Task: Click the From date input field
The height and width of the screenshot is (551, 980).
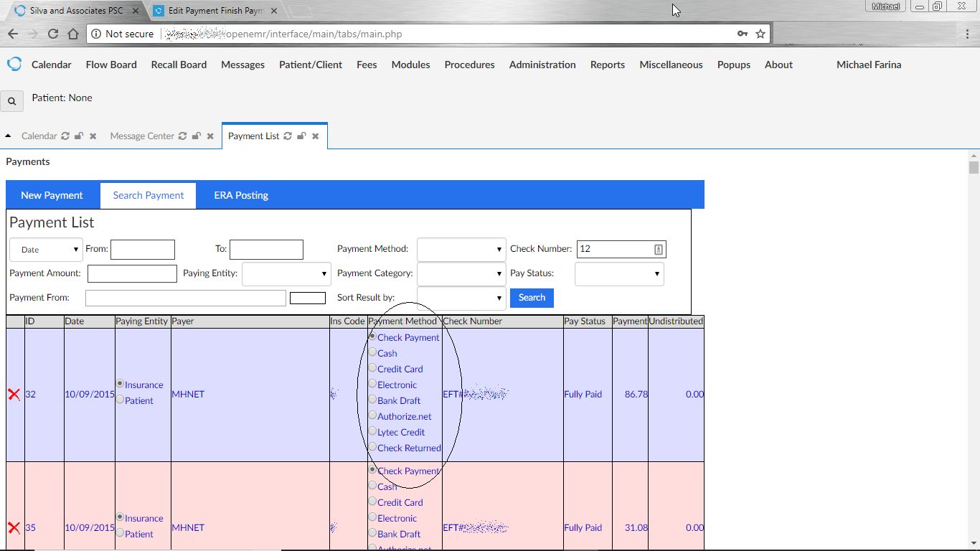Action: coord(143,250)
